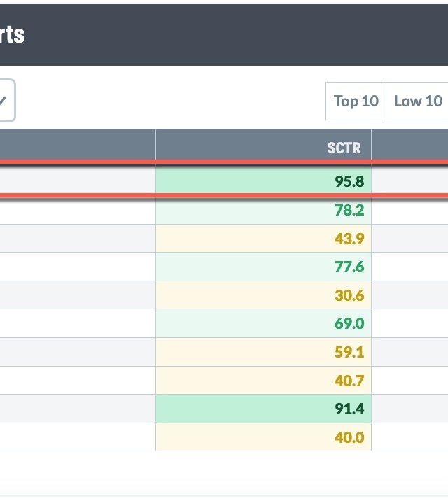Select the 40.7 SCTR cell
Image resolution: width=448 pixels, height=501 pixels.
(x=349, y=380)
